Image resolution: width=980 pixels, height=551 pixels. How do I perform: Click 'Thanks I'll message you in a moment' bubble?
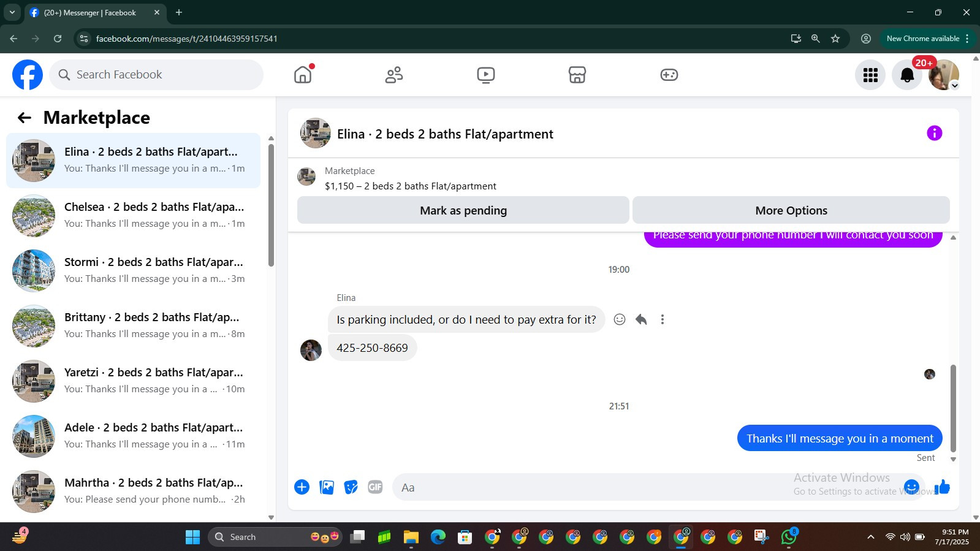840,438
